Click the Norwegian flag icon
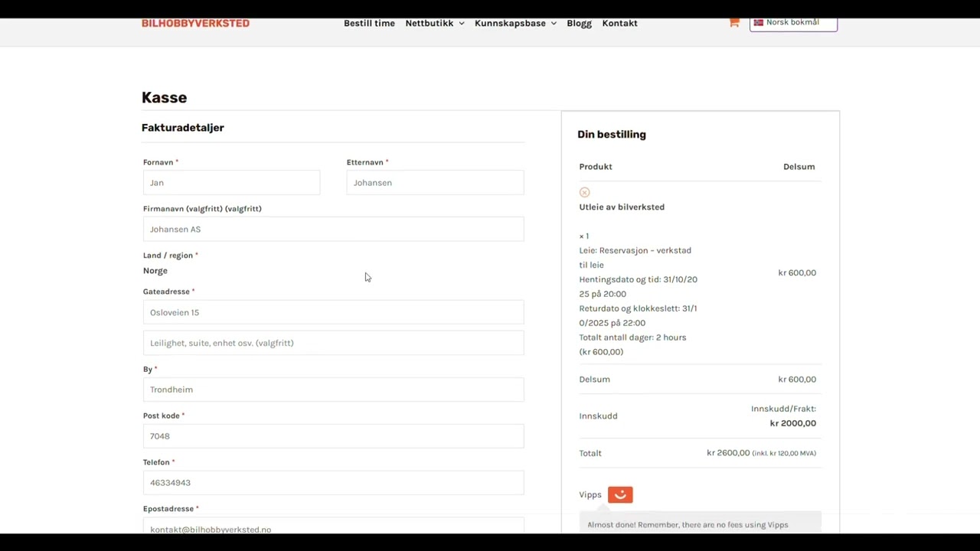Viewport: 980px width, 551px height. pyautogui.click(x=759, y=22)
